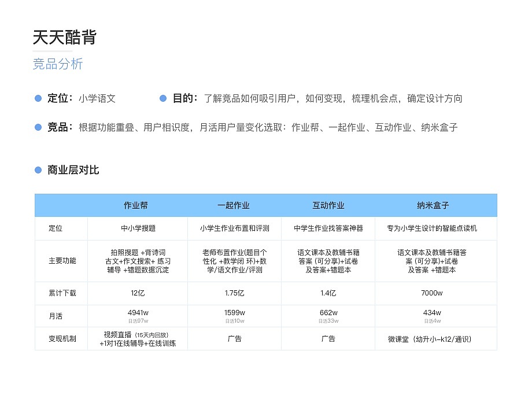Click the small text 日活33w
532x399 pixels.
pos(328,321)
